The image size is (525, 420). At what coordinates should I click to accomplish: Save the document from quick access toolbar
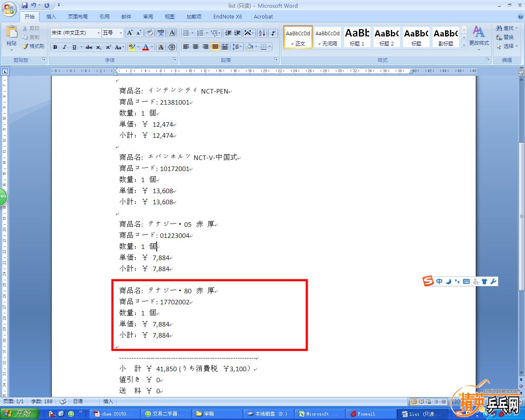[x=25, y=5]
